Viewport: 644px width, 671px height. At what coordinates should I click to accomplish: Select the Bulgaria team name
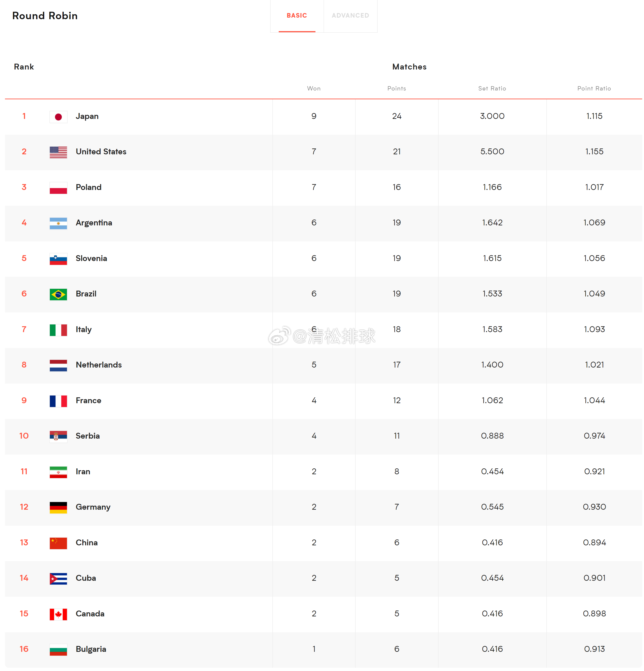(91, 649)
